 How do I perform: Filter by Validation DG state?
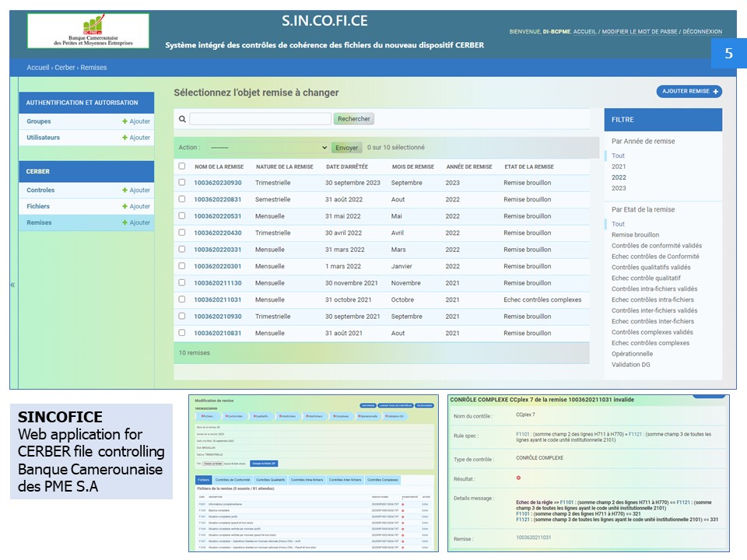click(x=631, y=365)
